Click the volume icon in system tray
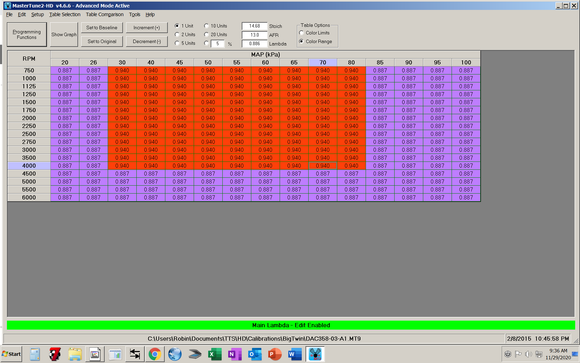Image resolution: width=580 pixels, height=363 pixels. [529, 354]
